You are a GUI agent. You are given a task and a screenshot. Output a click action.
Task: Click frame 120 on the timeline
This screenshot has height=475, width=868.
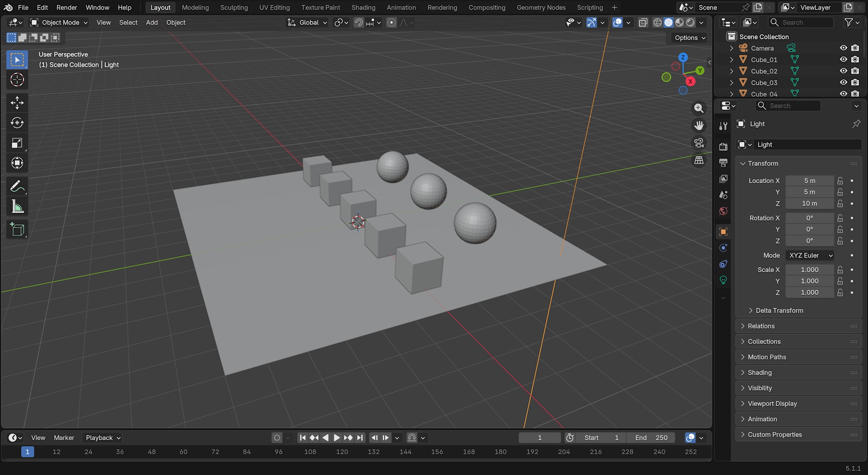point(342,452)
